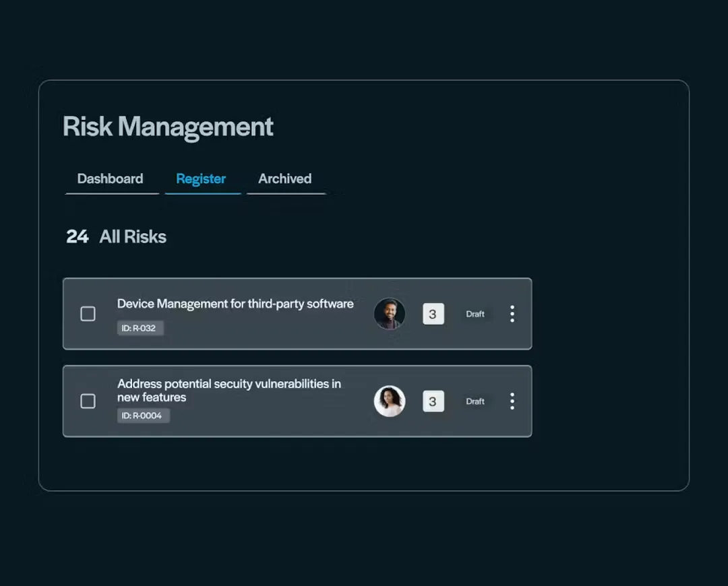Click the Risk Management heading
The image size is (728, 586).
pyautogui.click(x=168, y=127)
